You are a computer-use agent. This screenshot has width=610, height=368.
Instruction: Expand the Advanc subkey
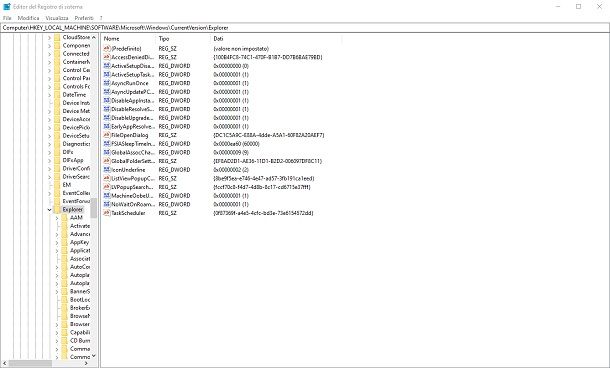[x=57, y=235]
